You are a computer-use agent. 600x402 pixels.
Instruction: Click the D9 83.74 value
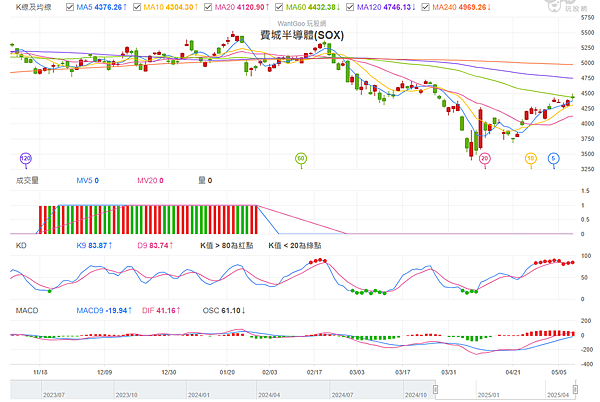pyautogui.click(x=155, y=245)
